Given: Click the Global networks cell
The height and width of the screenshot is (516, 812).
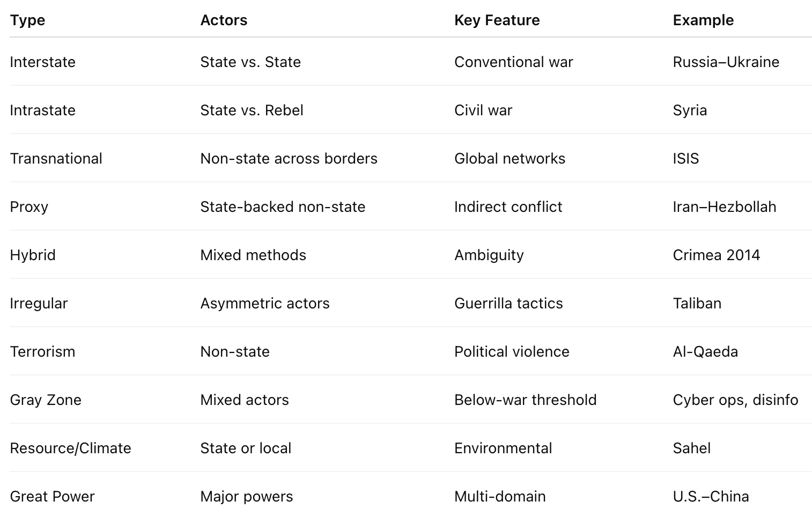Looking at the screenshot, I should [x=510, y=159].
